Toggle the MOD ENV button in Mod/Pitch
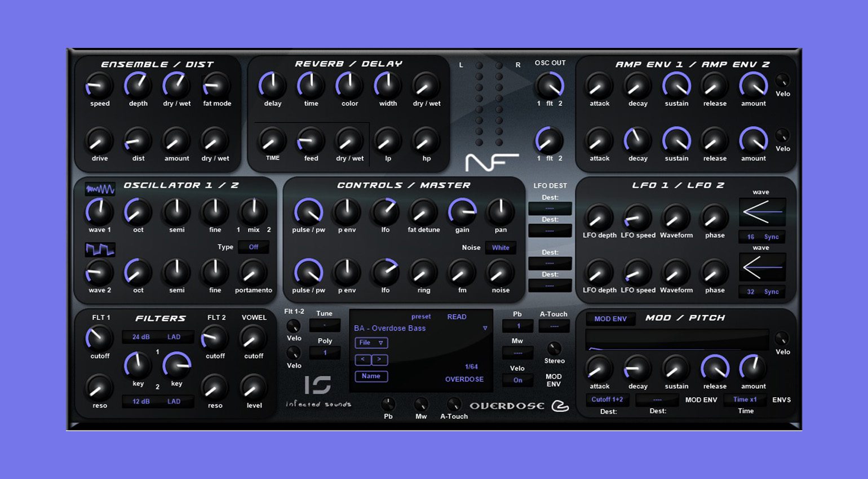Image resolution: width=868 pixels, height=479 pixels. point(610,319)
